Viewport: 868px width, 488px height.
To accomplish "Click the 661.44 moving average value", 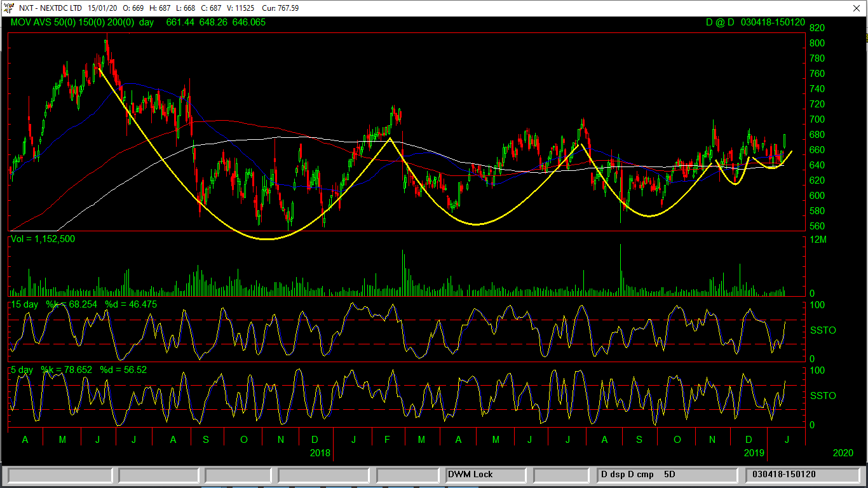I will (180, 22).
